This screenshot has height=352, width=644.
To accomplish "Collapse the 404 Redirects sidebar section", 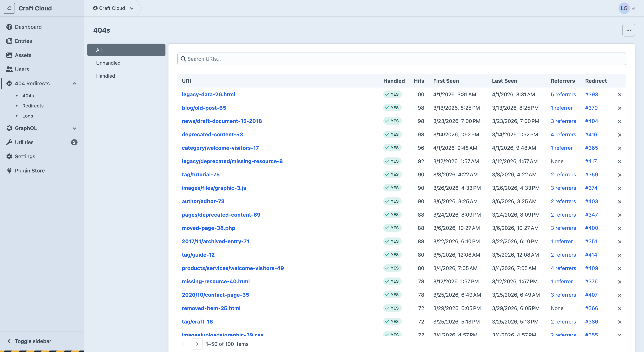I will click(74, 83).
